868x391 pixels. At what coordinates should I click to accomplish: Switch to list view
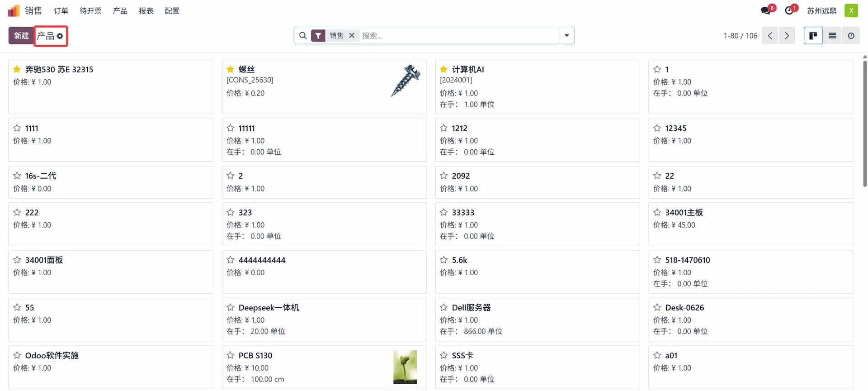tap(832, 36)
